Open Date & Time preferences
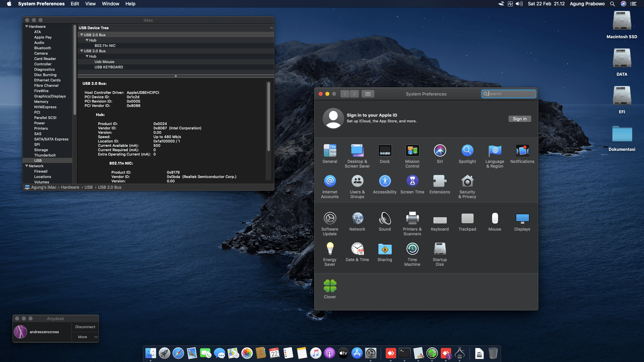The height and width of the screenshot is (362, 644). [x=357, y=252]
